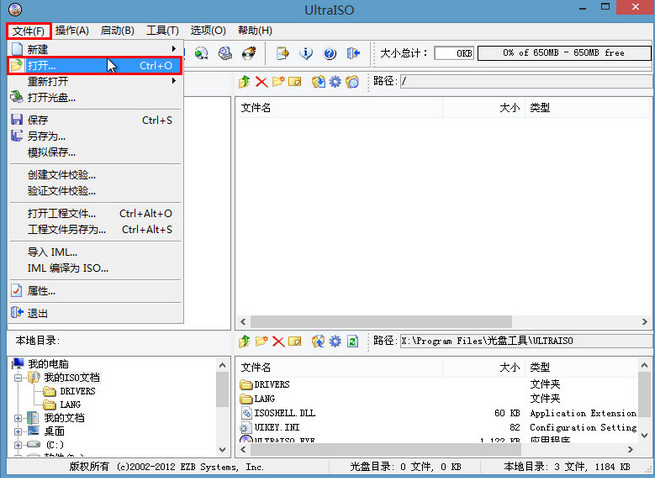Choose 打开工程文件... menu entry
Image resolution: width=655 pixels, height=478 pixels.
click(95, 214)
